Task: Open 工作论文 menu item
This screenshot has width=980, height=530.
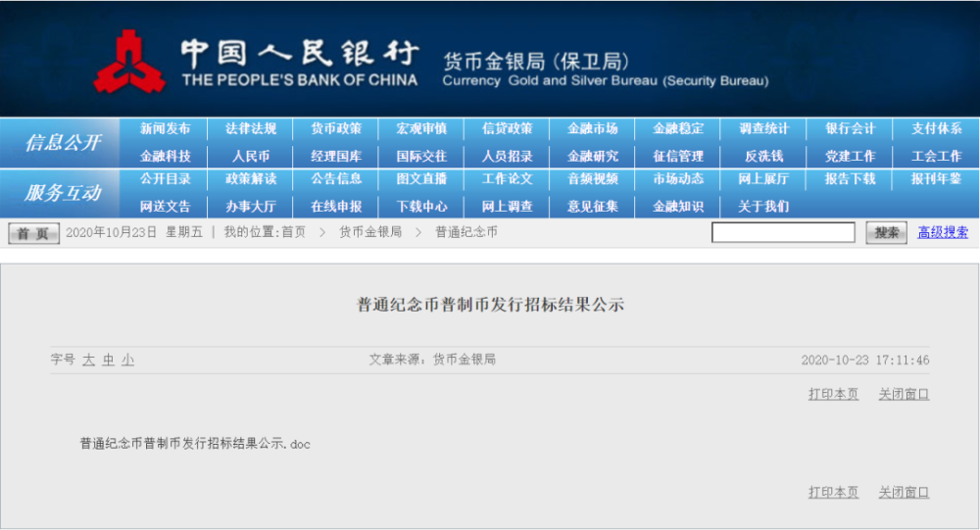Action: [507, 178]
